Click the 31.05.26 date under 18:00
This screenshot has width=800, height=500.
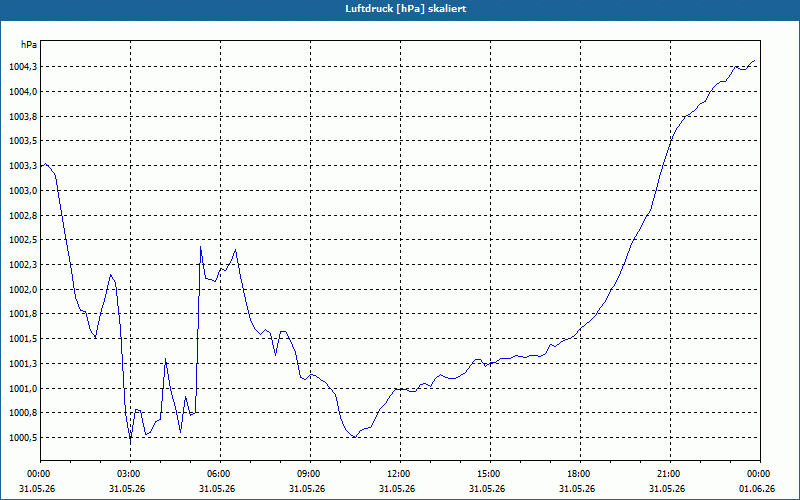click(x=577, y=489)
